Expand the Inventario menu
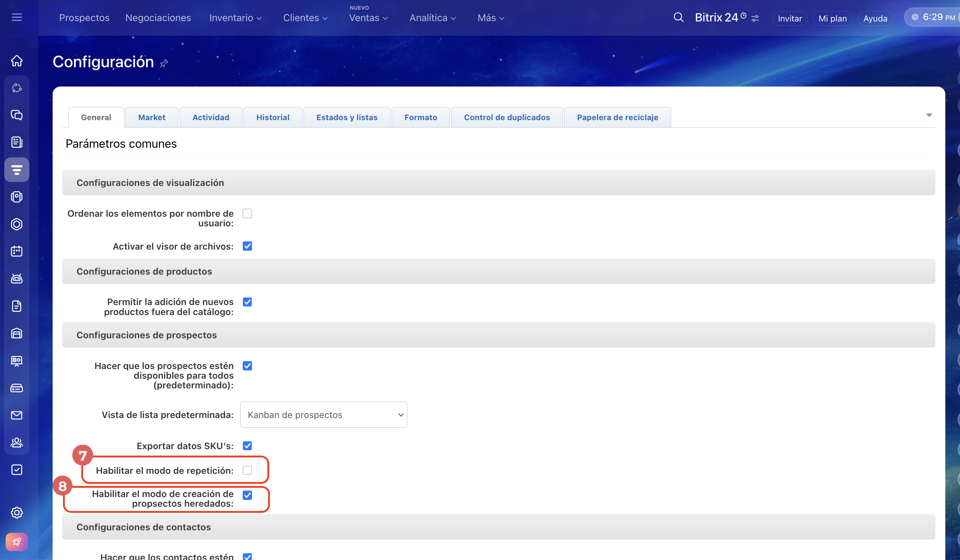The height and width of the screenshot is (560, 960). (236, 18)
